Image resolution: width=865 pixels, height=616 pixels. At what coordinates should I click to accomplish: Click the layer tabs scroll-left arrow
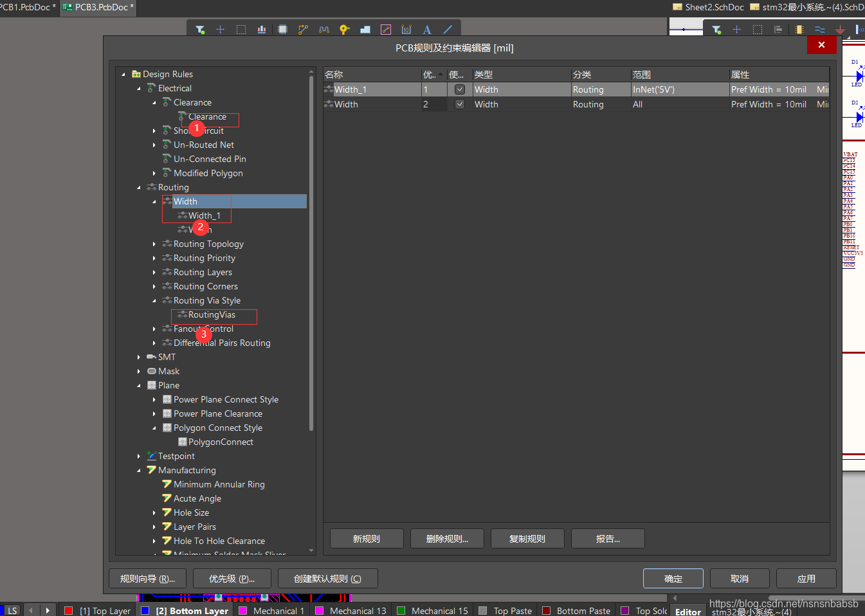pyautogui.click(x=31, y=610)
